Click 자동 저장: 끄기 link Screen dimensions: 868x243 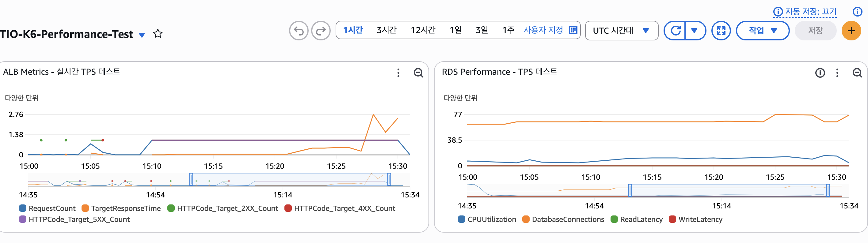(810, 11)
